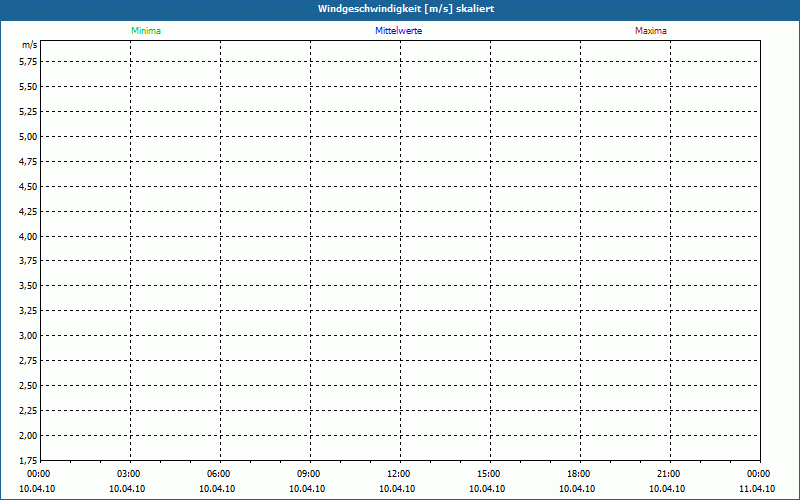This screenshot has width=800, height=500.
Task: Click the 06:00 time axis label
Action: (x=219, y=473)
